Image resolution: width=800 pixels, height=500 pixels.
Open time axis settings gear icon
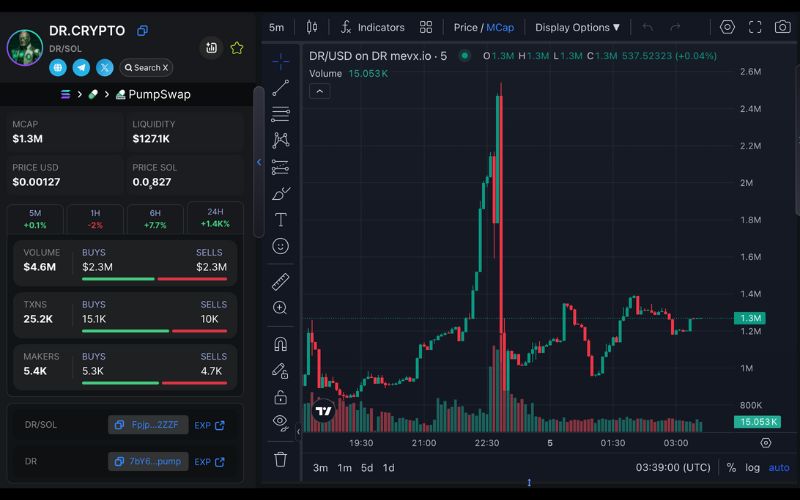pos(766,443)
